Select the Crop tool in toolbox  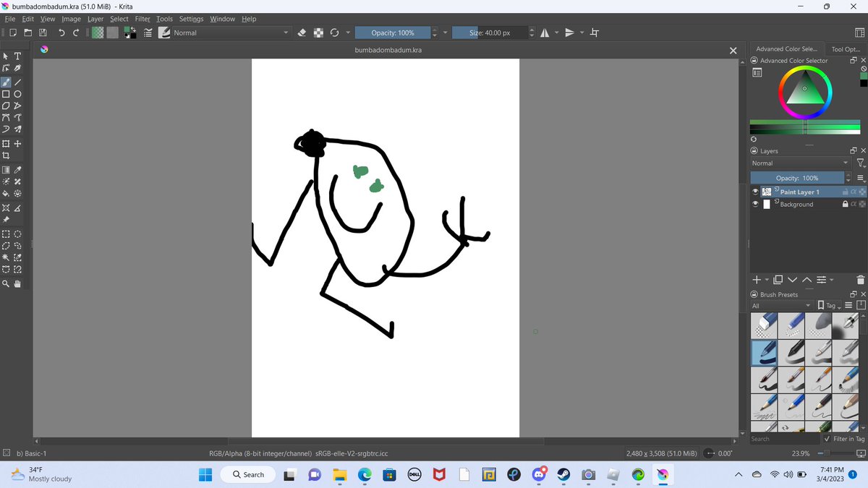pyautogui.click(x=7, y=155)
